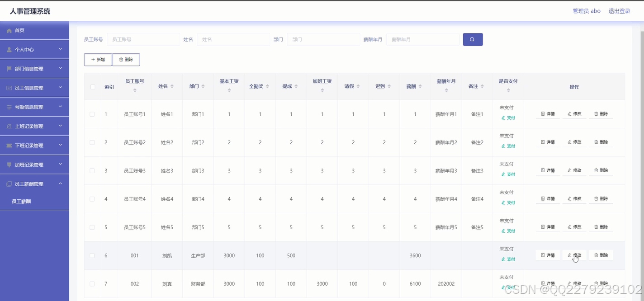Click the flag icon beside 部门信息管理
This screenshot has height=301, width=644.
tap(9, 68)
